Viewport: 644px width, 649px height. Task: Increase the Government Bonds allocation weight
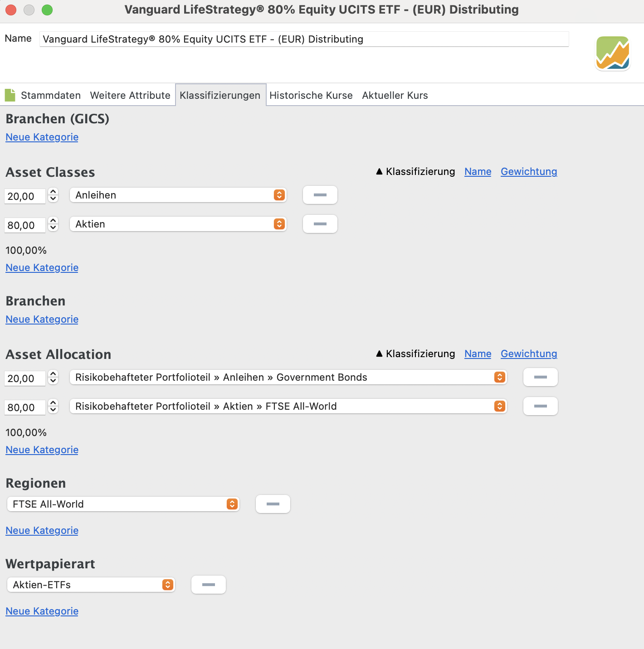54,374
